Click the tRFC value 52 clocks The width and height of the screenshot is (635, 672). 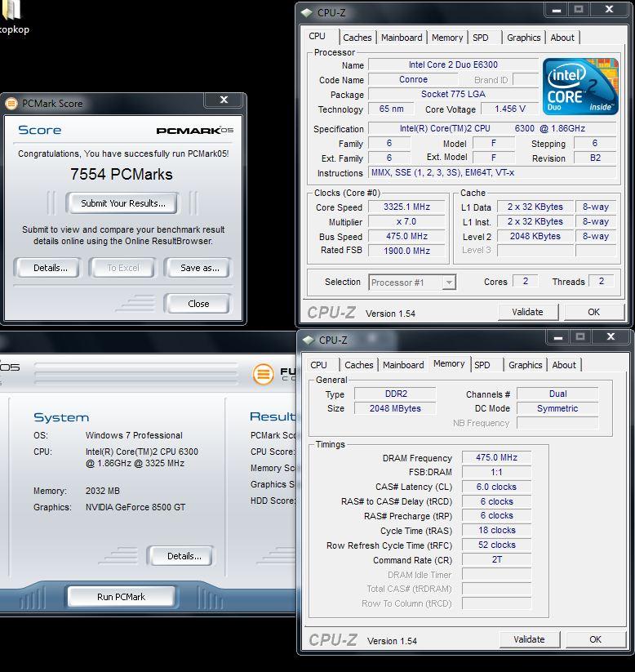[496, 545]
